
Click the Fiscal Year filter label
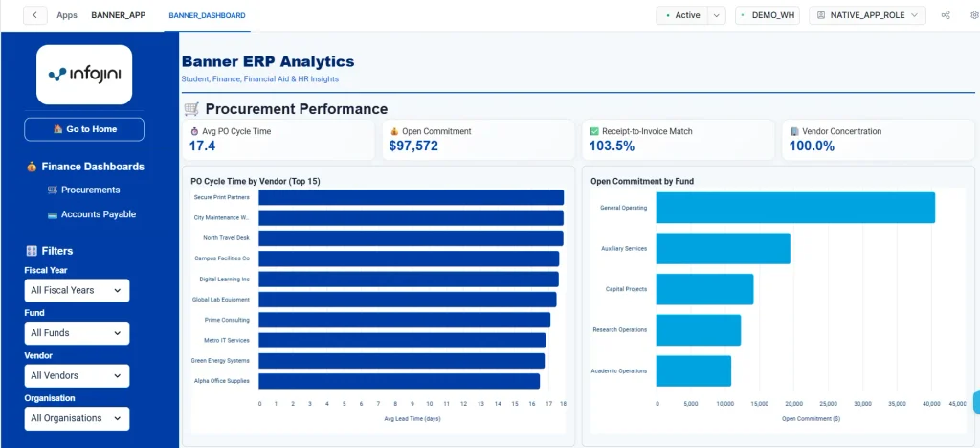(x=46, y=271)
